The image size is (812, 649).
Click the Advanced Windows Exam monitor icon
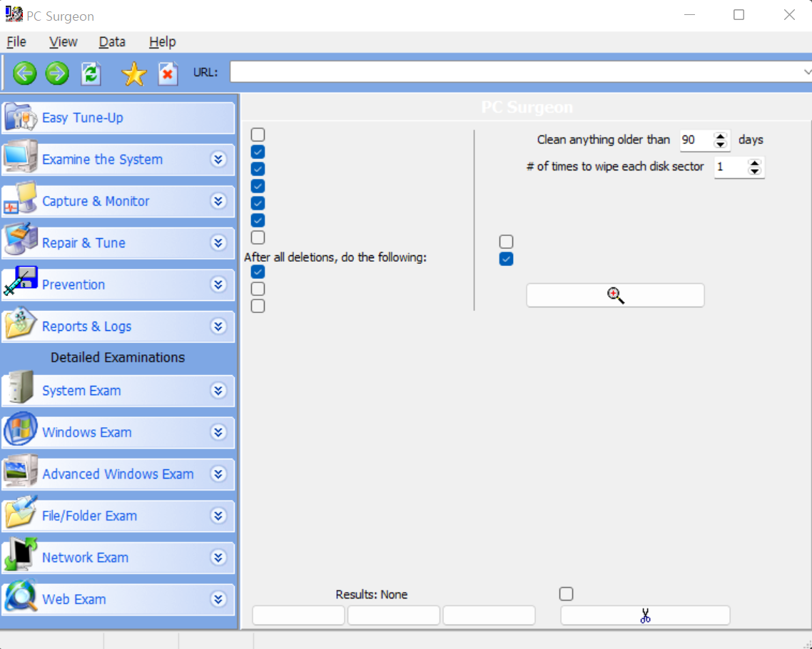[x=20, y=471]
